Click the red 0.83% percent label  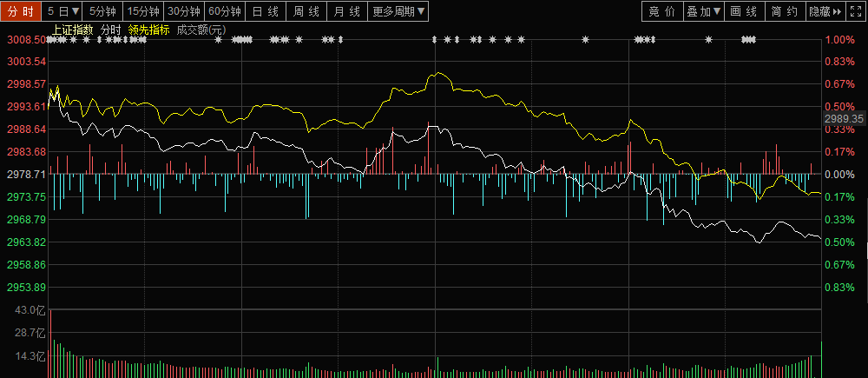click(839, 61)
